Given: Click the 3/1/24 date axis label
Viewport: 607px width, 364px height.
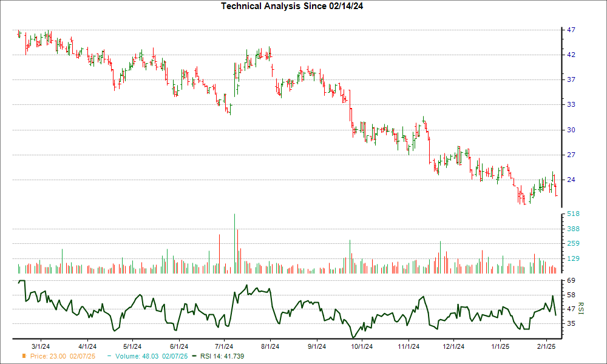Looking at the screenshot, I should coord(41,346).
